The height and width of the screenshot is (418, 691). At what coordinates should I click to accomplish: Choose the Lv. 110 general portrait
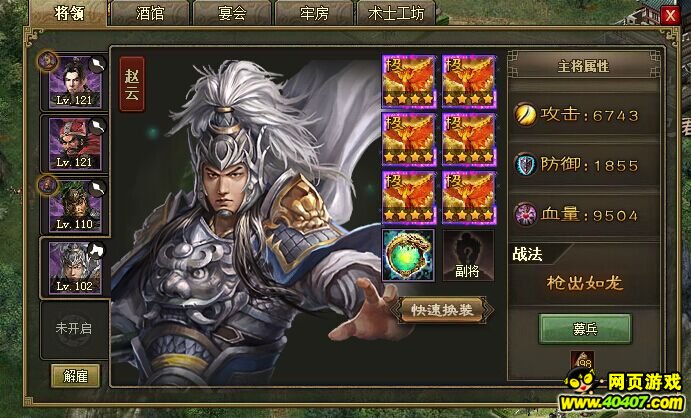click(75, 206)
